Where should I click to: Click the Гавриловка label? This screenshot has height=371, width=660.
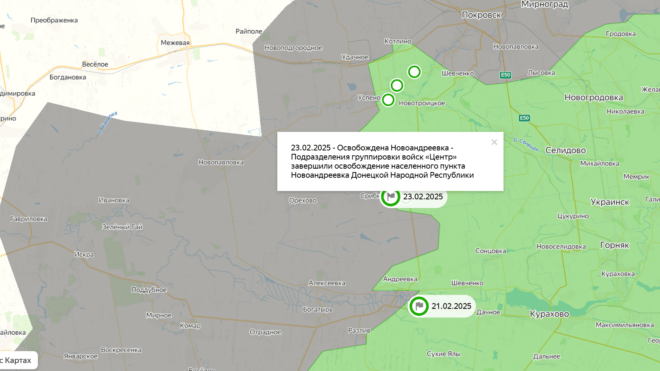(29, 219)
